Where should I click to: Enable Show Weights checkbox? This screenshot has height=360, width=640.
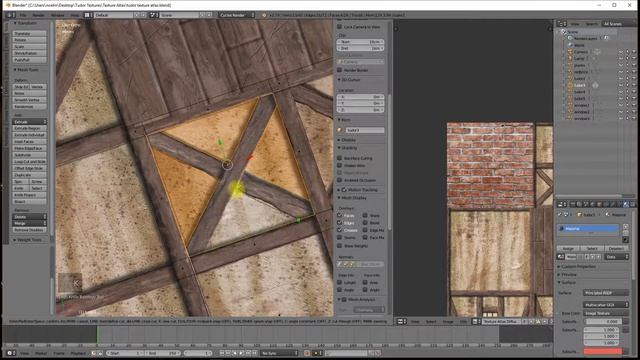[x=339, y=246]
